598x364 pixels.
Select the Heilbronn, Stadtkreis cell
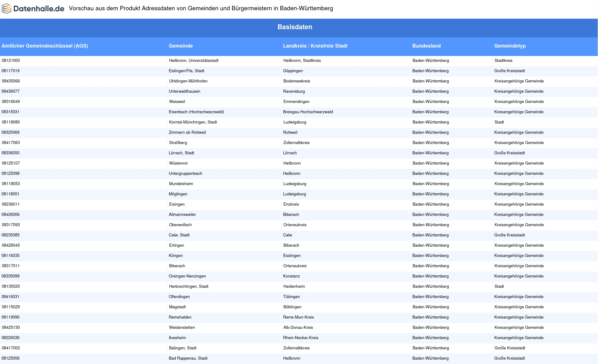pyautogui.click(x=302, y=61)
